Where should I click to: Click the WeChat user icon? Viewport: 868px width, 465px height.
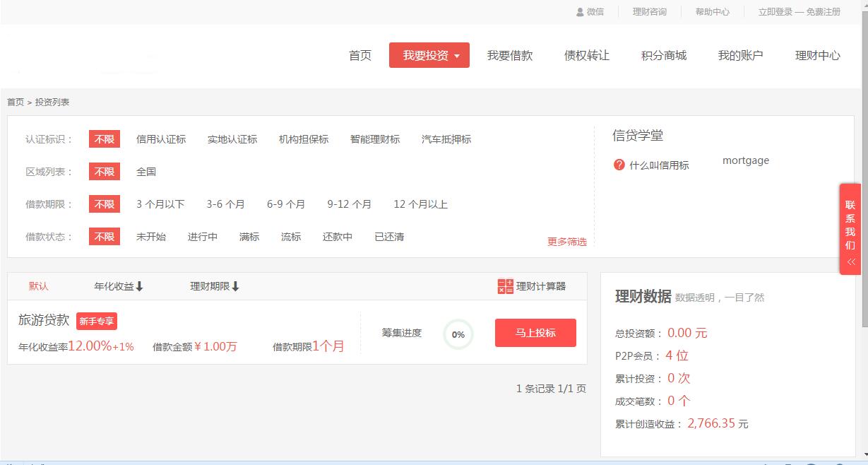(581, 12)
